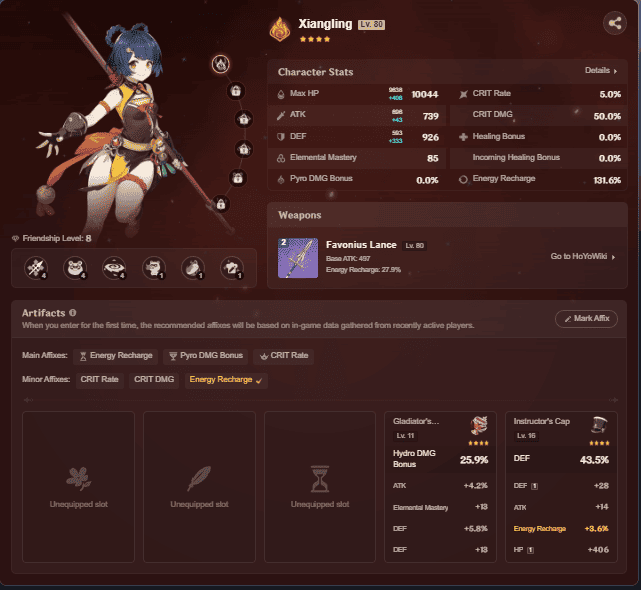This screenshot has height=590, width=641.
Task: Click the Lv. 80 character level badge
Action: tap(372, 25)
